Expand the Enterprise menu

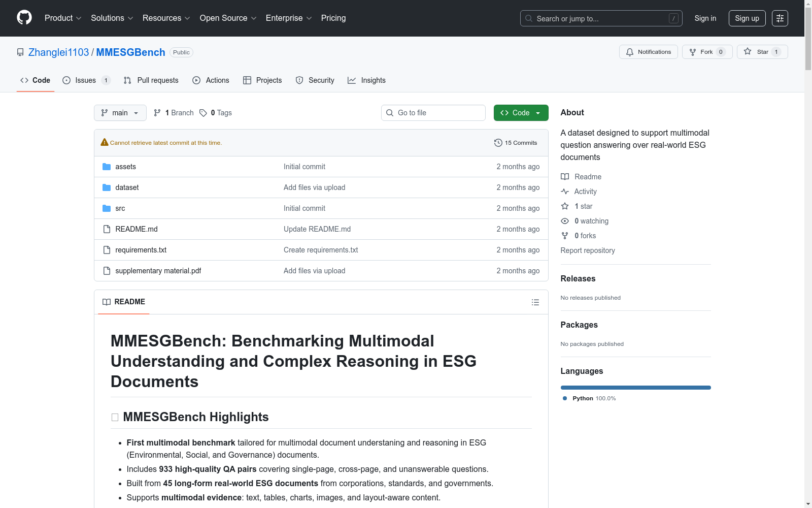[x=289, y=18]
